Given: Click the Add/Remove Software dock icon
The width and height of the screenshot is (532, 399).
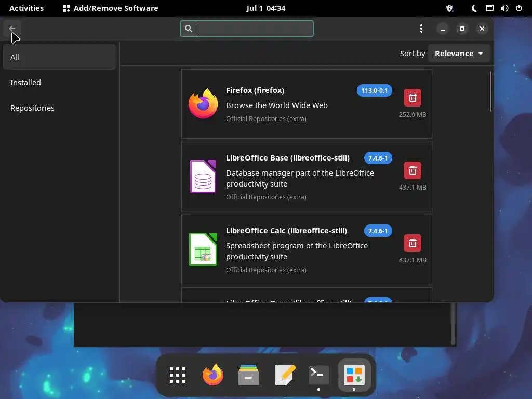Looking at the screenshot, I should [354, 375].
